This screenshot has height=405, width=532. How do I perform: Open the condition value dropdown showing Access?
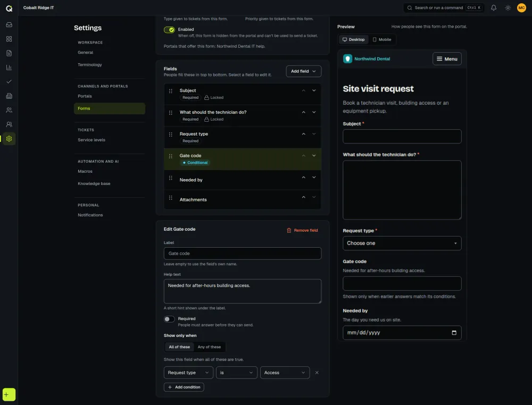coord(285,373)
